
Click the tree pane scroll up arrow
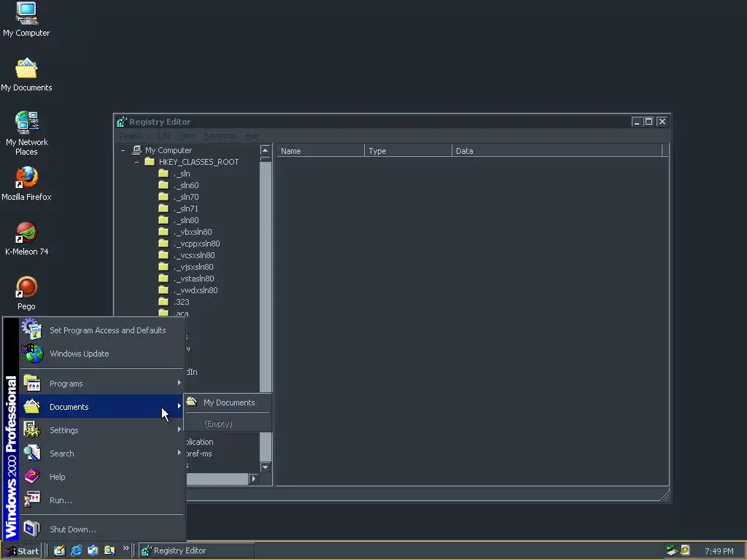[266, 150]
